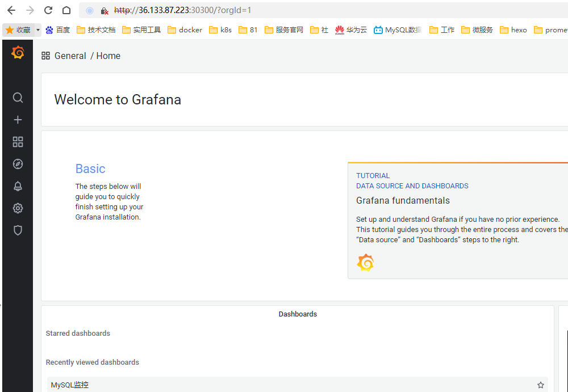Open the 实用工具 bookmark folder
Image resolution: width=568 pixels, height=392 pixels.
click(141, 30)
